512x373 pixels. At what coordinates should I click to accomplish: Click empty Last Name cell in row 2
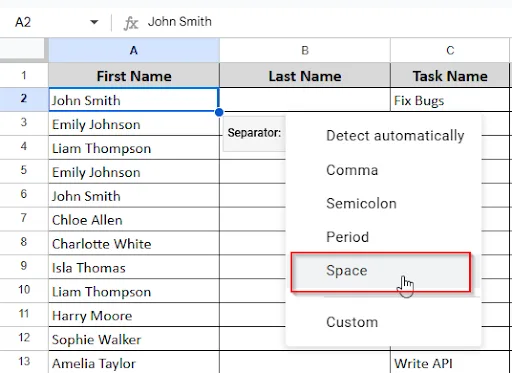[305, 100]
